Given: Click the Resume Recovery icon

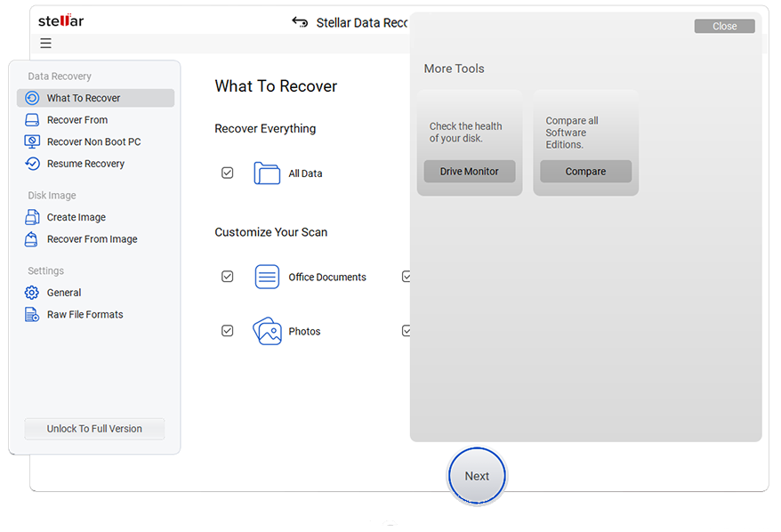Looking at the screenshot, I should [x=32, y=164].
